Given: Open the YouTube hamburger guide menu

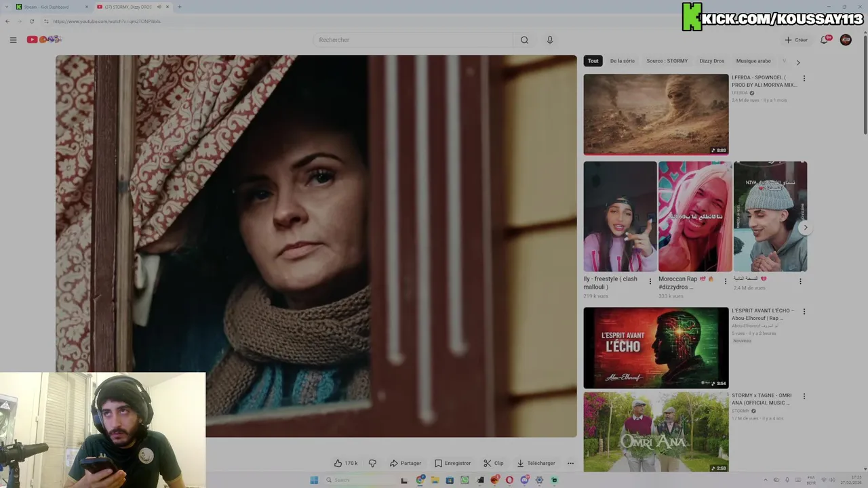Looking at the screenshot, I should point(13,40).
